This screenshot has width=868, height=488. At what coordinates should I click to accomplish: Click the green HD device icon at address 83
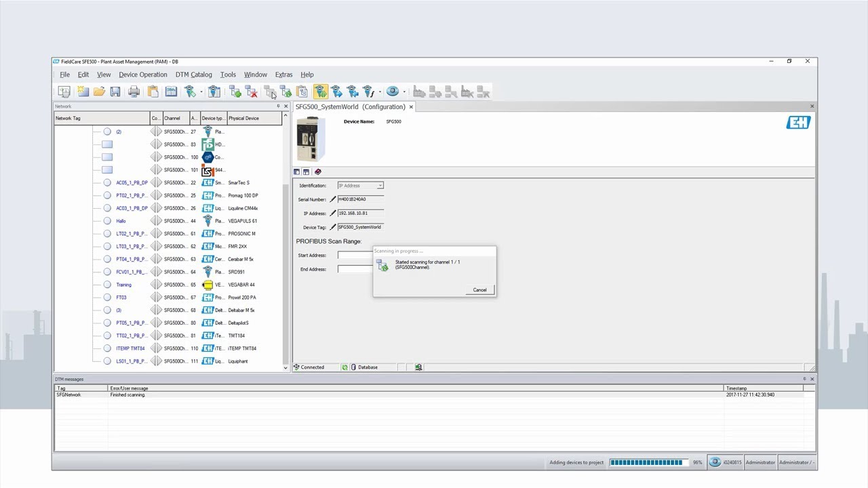[208, 144]
